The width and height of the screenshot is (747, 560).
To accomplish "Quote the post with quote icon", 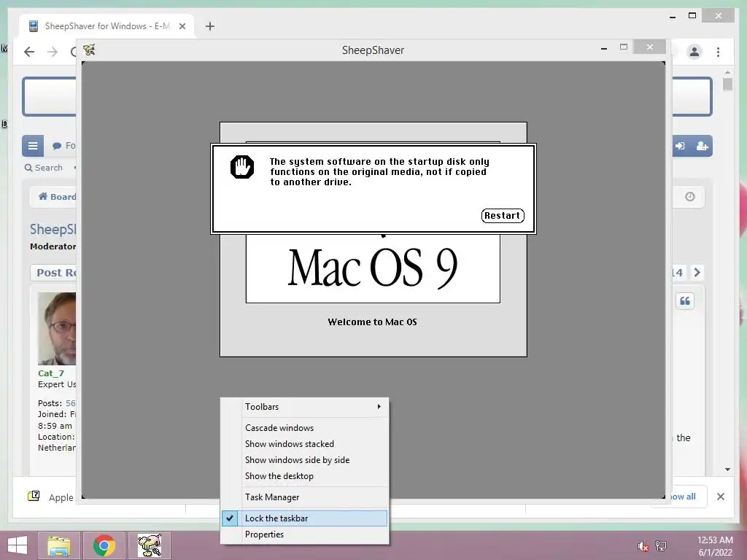I will (684, 301).
